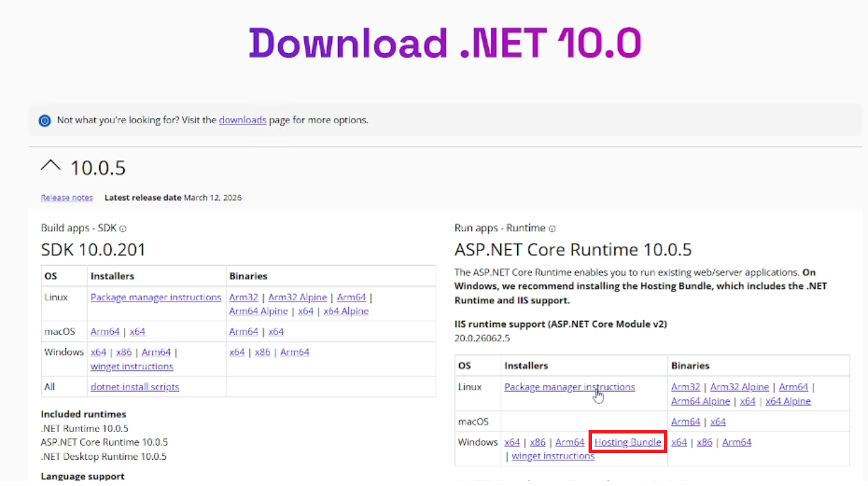The height and width of the screenshot is (486, 868).
Task: Download SDK Arm32 Alpine binaries for Linux
Action: 296,297
